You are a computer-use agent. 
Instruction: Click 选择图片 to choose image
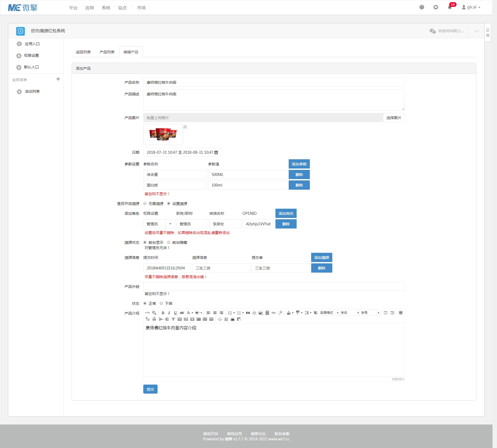tap(394, 118)
